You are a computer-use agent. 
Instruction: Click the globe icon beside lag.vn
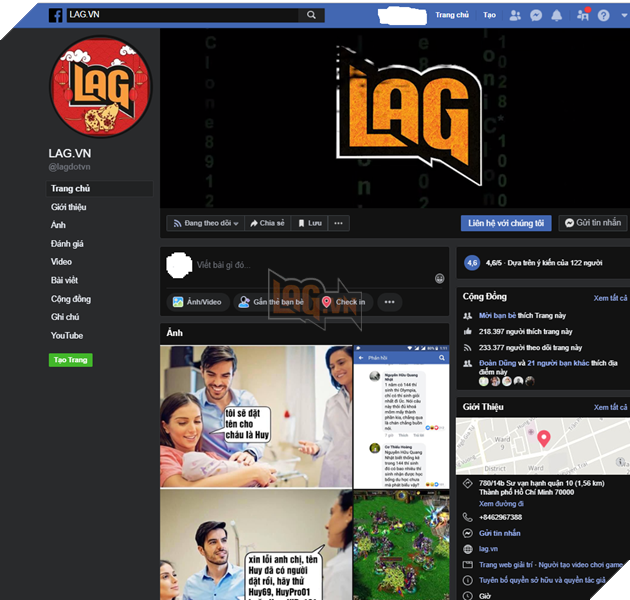point(467,549)
